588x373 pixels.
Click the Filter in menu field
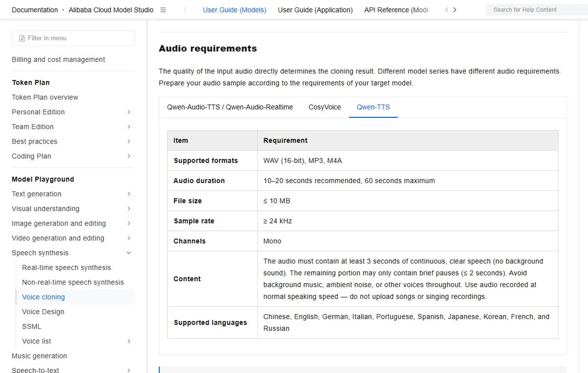coord(73,38)
